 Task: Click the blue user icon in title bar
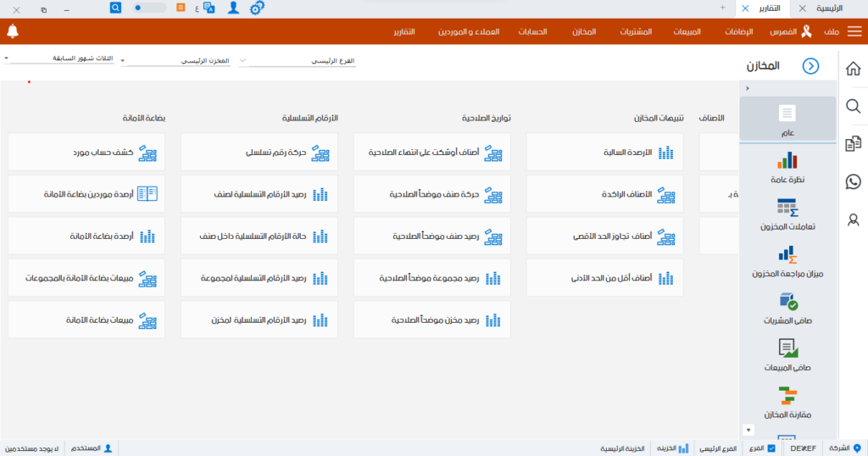233,8
